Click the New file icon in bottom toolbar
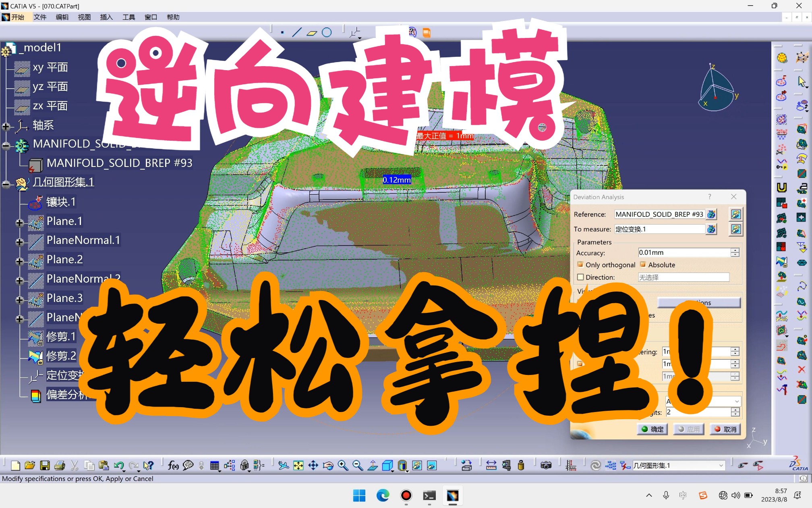The image size is (812, 508). click(x=15, y=466)
